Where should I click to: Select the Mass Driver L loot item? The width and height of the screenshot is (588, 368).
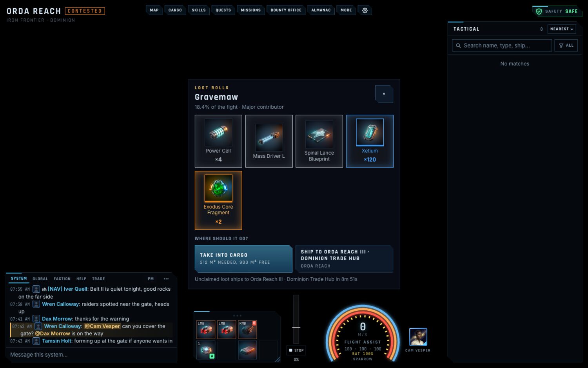pyautogui.click(x=269, y=141)
